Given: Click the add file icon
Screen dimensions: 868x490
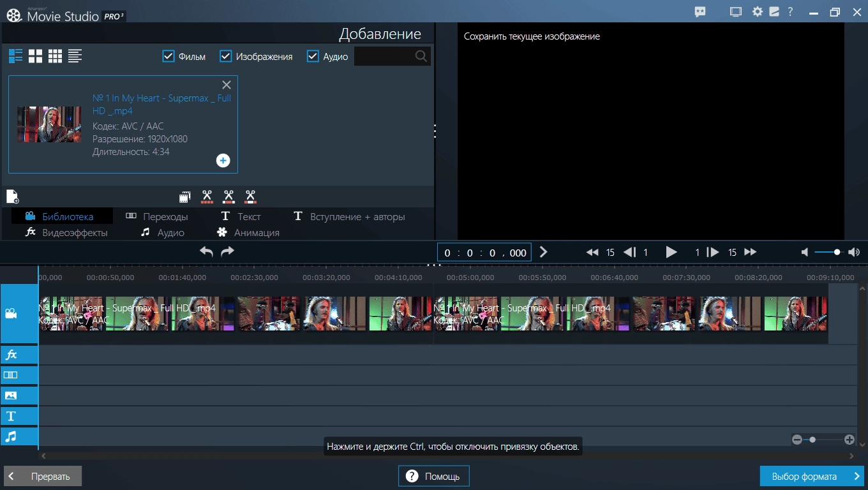Looking at the screenshot, I should tap(13, 197).
